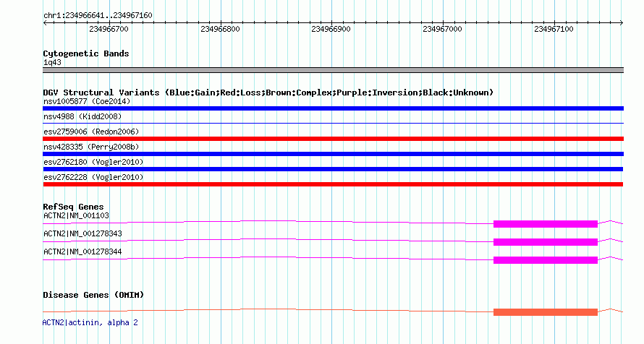Click the chr1:234966641..234967160 region label
The image size is (644, 344).
[x=98, y=16]
